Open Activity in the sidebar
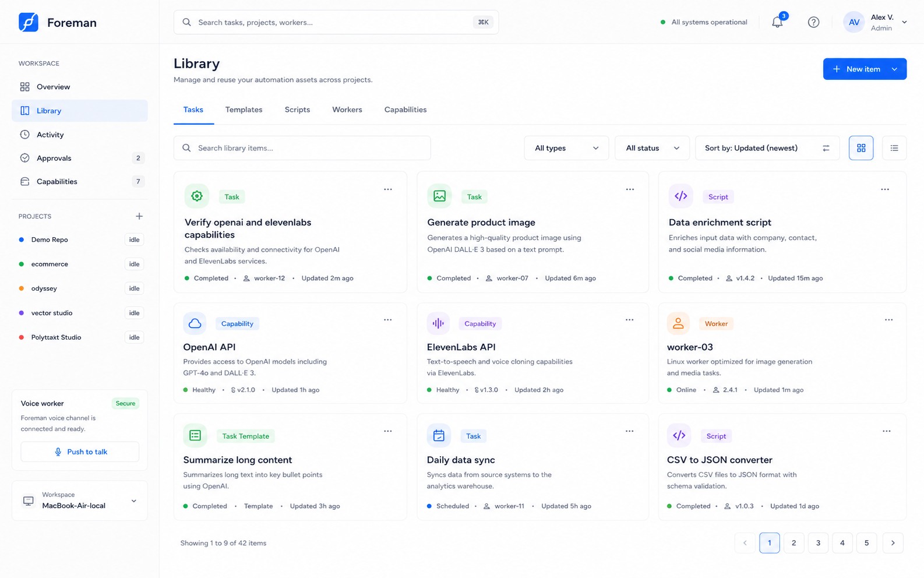This screenshot has width=924, height=578. 80,135
